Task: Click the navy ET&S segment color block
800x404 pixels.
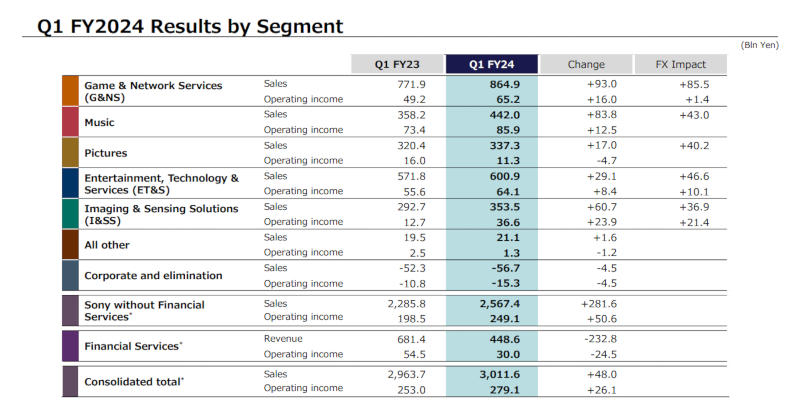Action: [x=70, y=184]
